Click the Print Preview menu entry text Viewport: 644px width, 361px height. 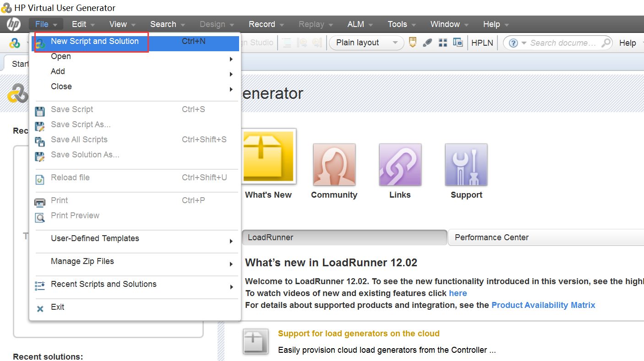point(75,216)
